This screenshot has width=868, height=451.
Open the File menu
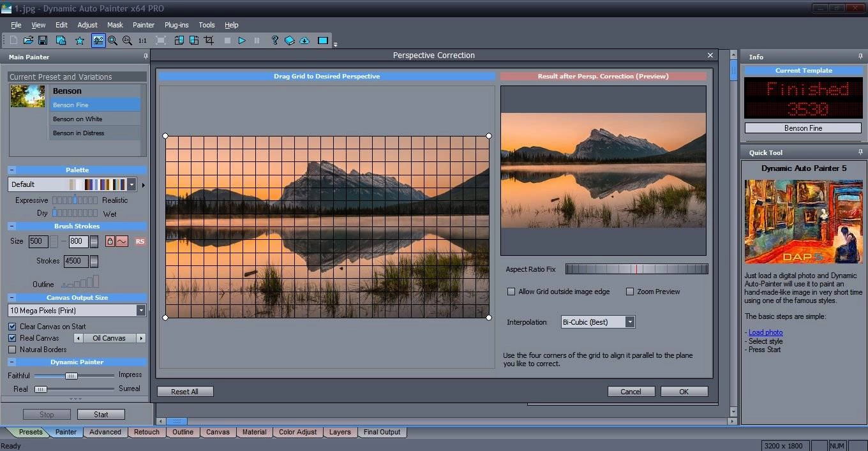16,25
